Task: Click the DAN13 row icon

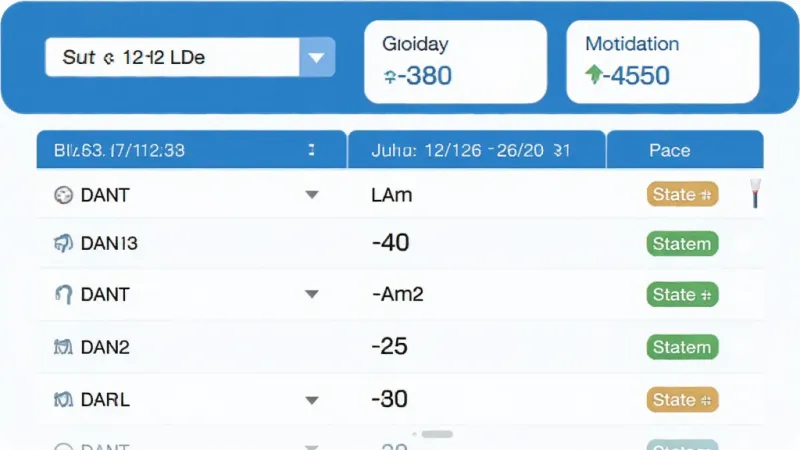Action: coord(63,243)
